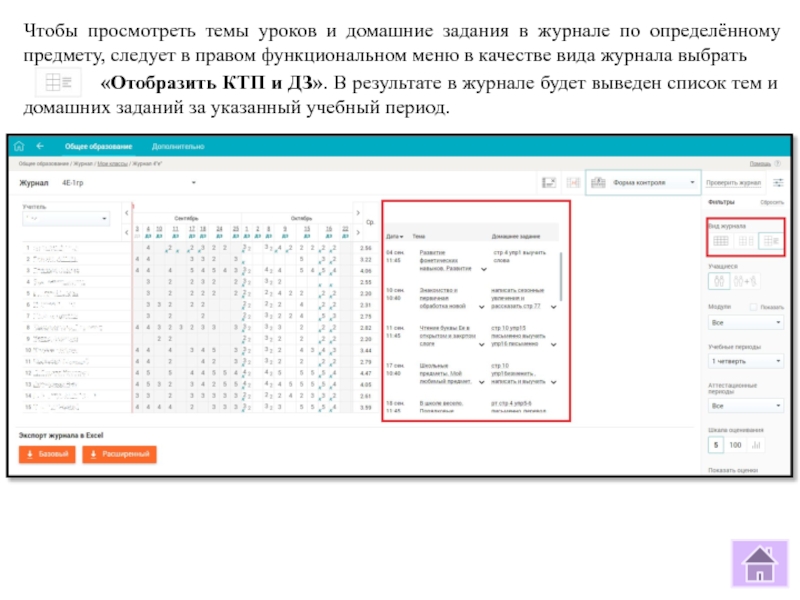Click the 04 сен. lesson date
The image size is (800, 600).
tap(395, 253)
